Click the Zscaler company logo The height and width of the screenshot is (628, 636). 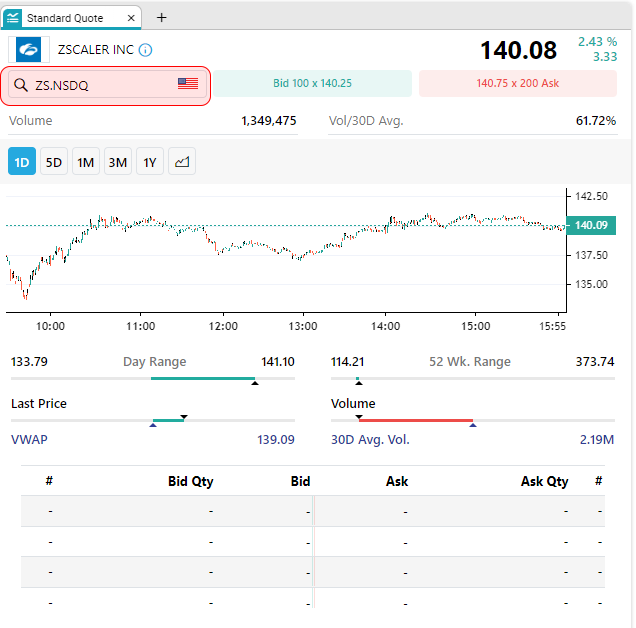(x=30, y=50)
